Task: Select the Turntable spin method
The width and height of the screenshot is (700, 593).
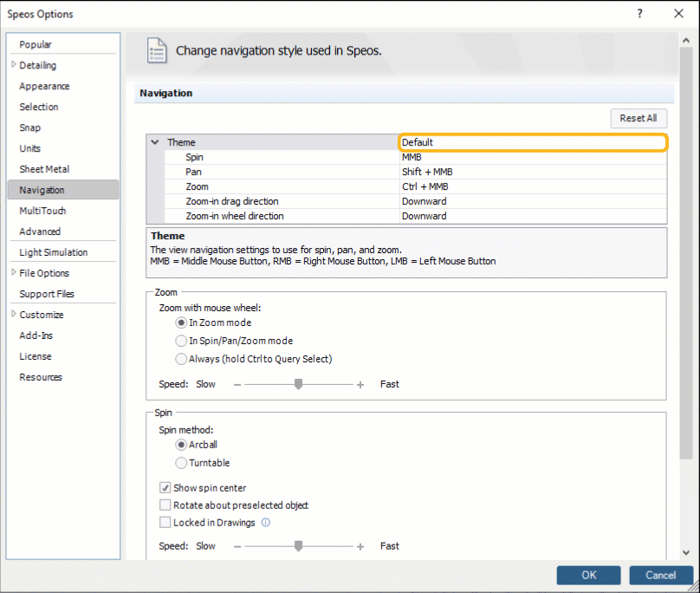Action: (181, 462)
